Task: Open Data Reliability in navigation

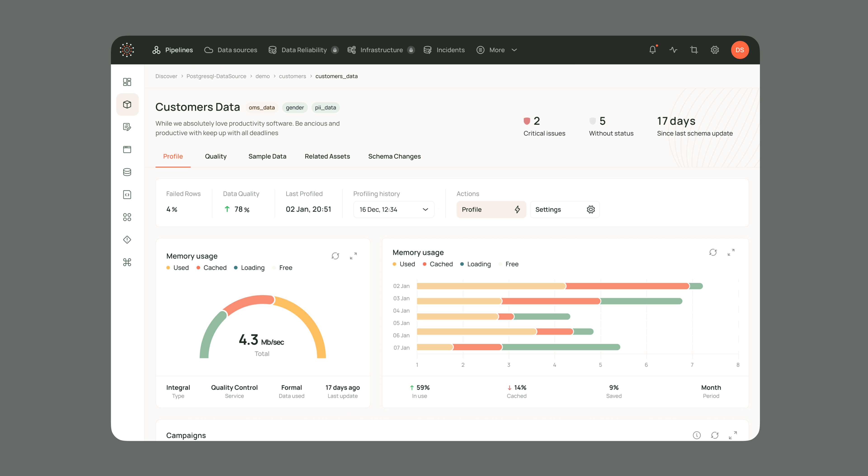Action: (303, 50)
